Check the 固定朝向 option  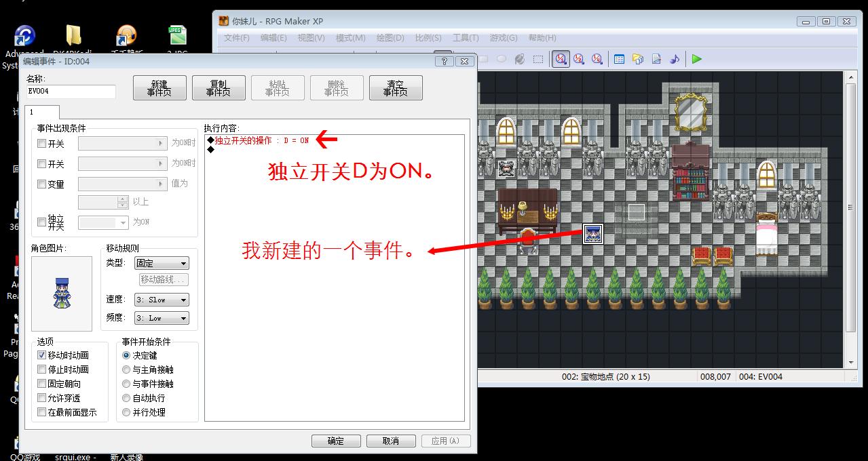[42, 384]
